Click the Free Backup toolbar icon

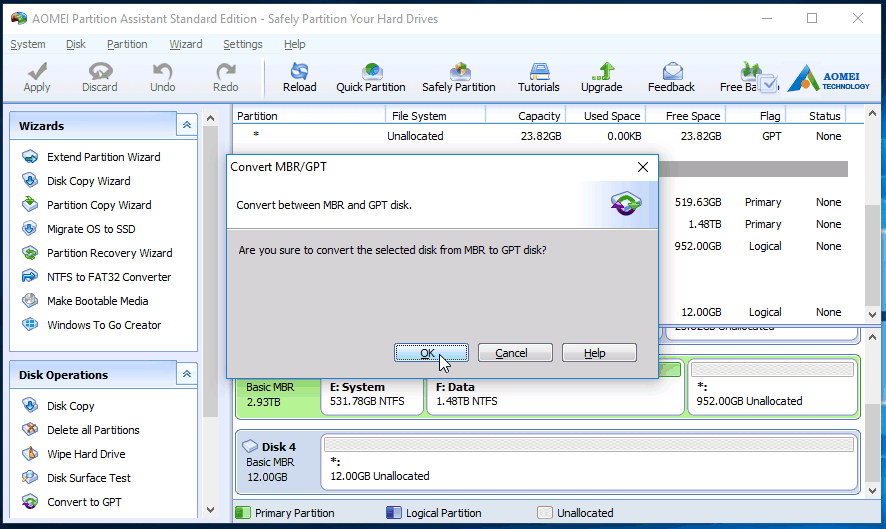click(x=749, y=77)
